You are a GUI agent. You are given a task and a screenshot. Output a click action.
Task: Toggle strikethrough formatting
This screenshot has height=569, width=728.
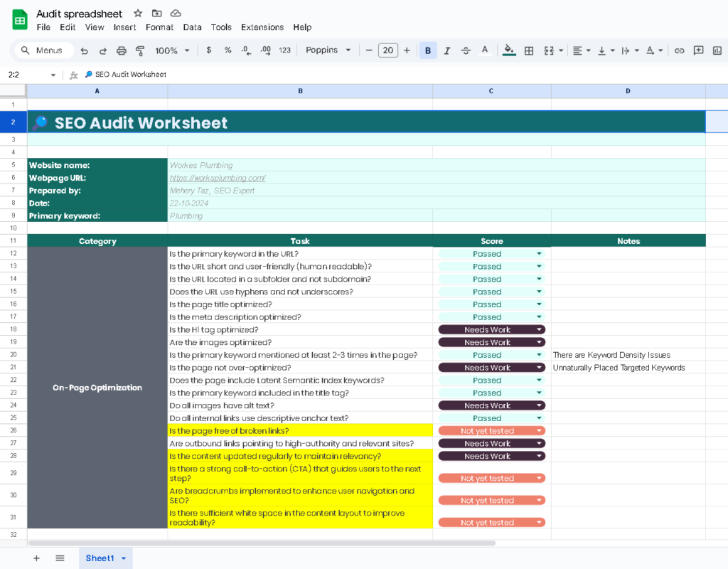tap(466, 50)
